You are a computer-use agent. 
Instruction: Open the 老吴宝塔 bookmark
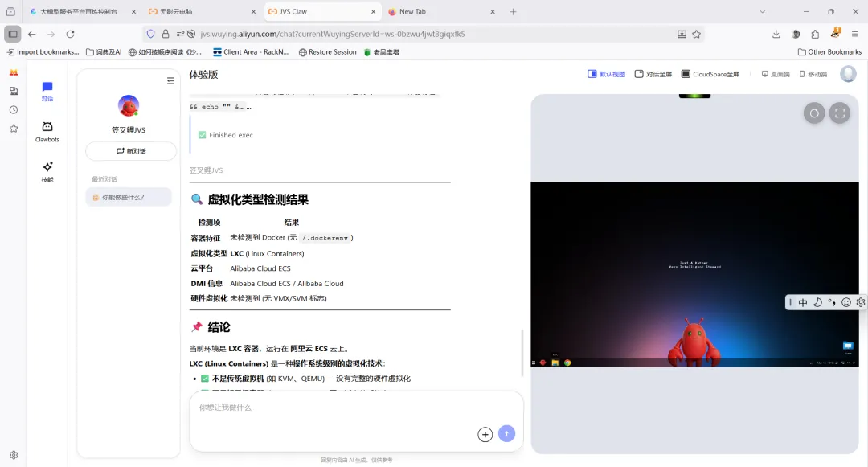(x=382, y=52)
